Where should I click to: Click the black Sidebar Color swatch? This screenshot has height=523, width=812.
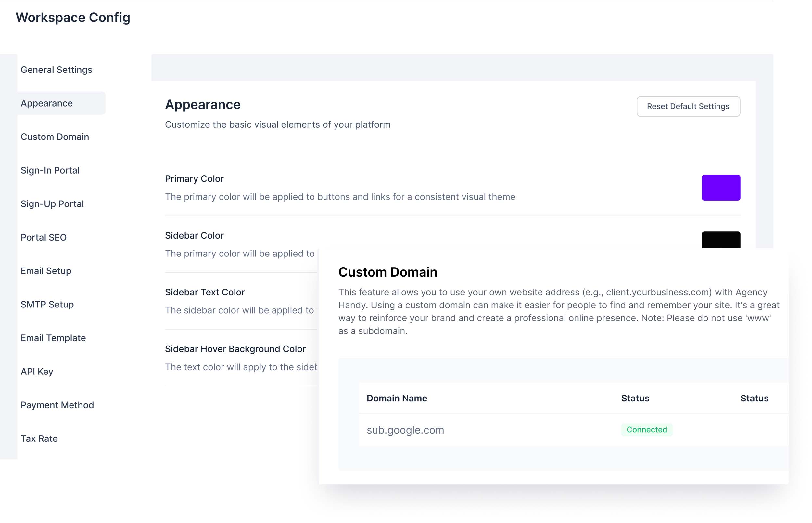pos(720,240)
